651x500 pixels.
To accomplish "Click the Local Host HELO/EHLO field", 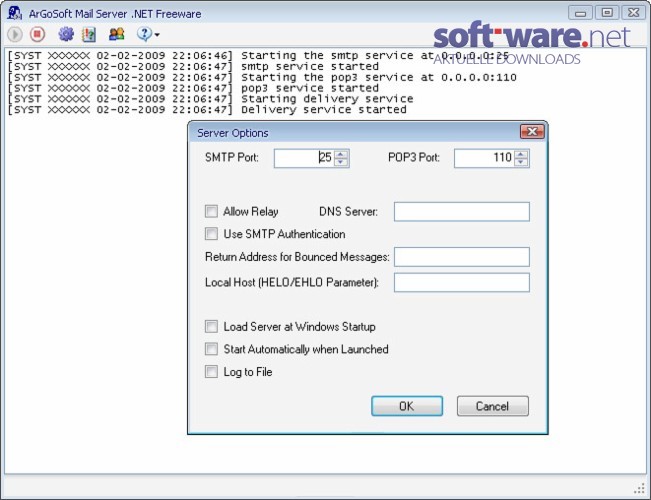I will point(462,282).
